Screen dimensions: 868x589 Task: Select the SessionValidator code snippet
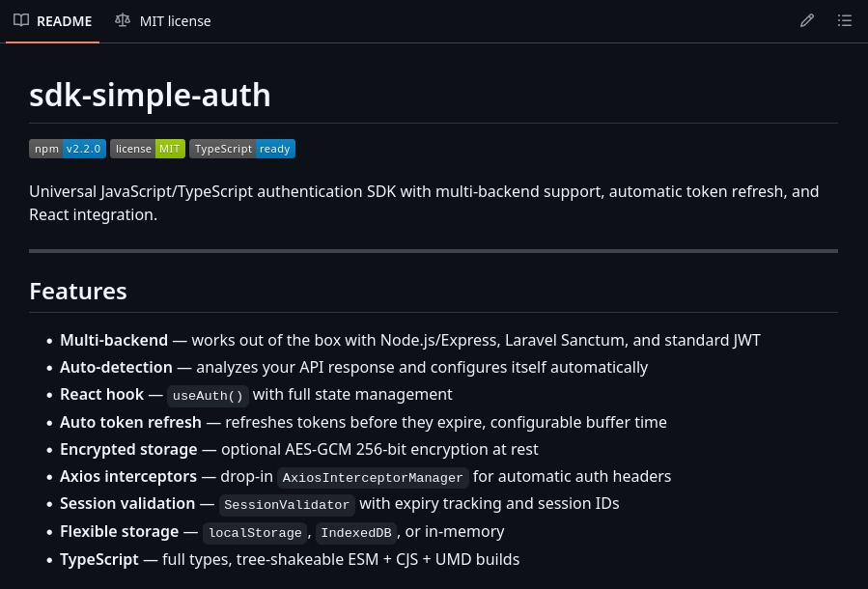287,504
